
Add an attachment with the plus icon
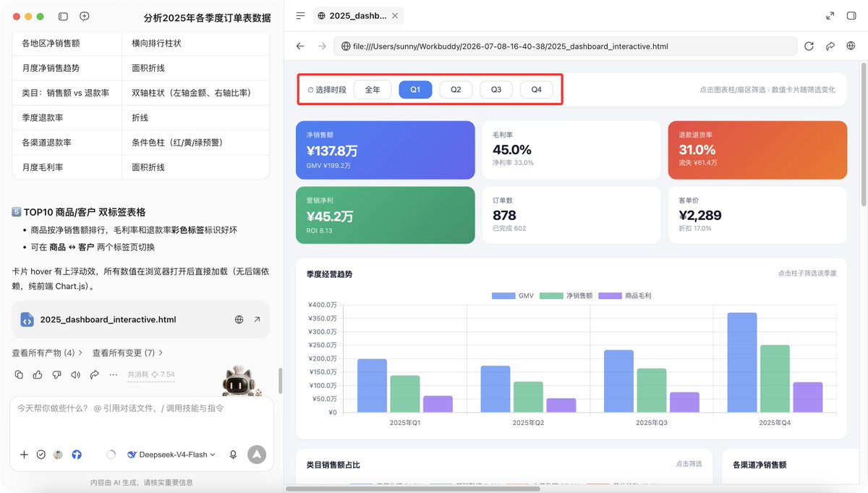(x=24, y=455)
